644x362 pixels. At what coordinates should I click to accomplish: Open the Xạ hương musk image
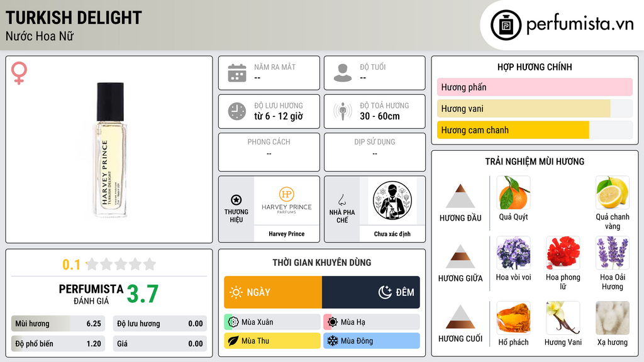pyautogui.click(x=613, y=318)
